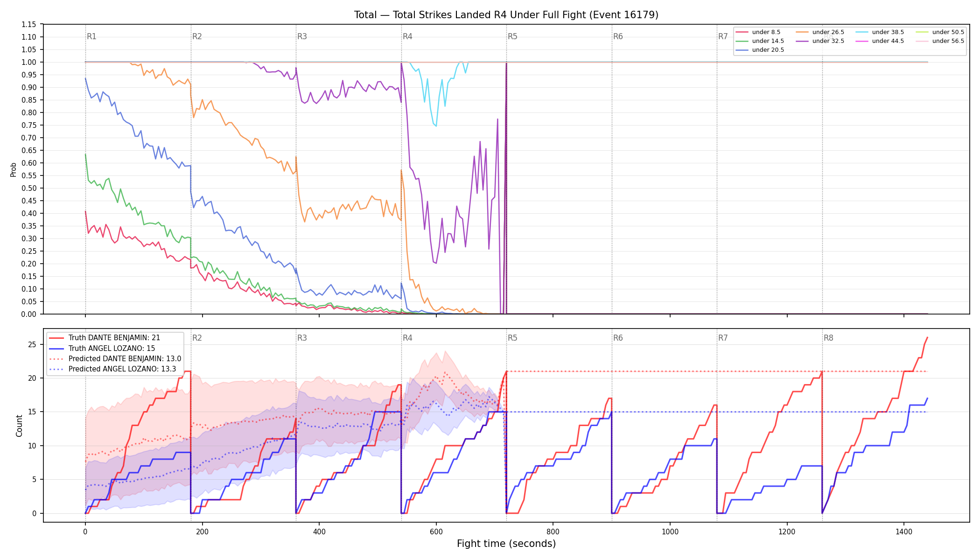Select the orange line swatch for under 26.5

point(802,32)
